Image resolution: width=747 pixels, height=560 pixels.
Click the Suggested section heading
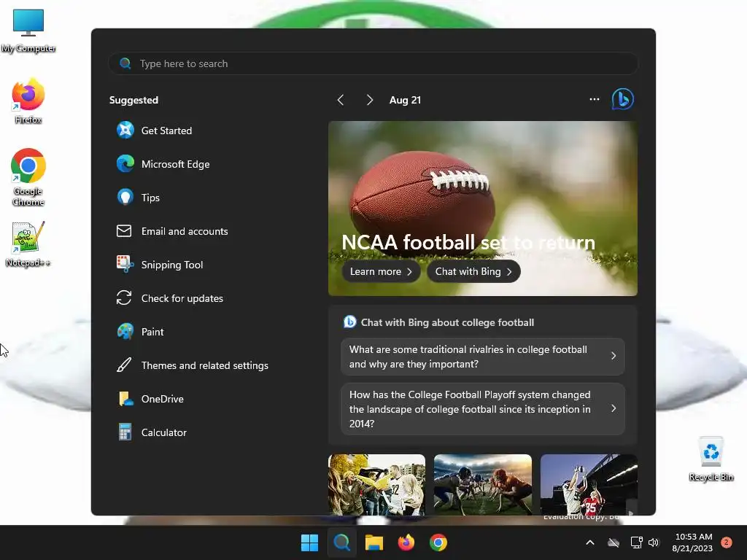pyautogui.click(x=134, y=100)
